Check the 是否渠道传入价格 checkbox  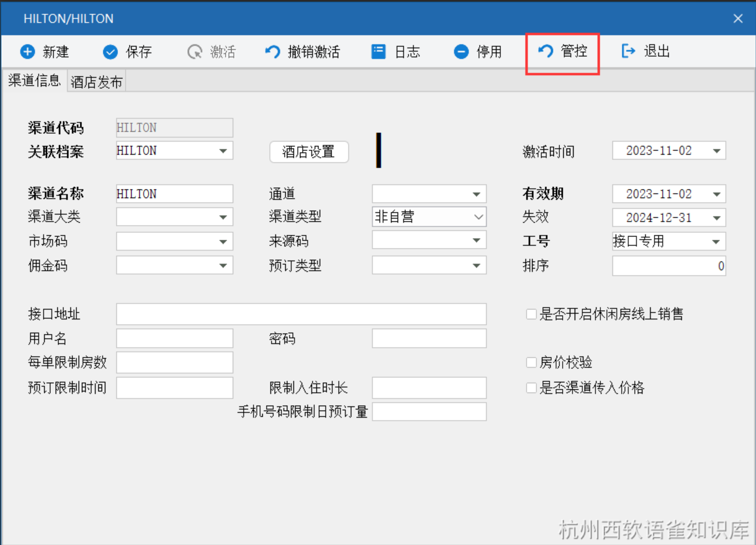click(531, 388)
